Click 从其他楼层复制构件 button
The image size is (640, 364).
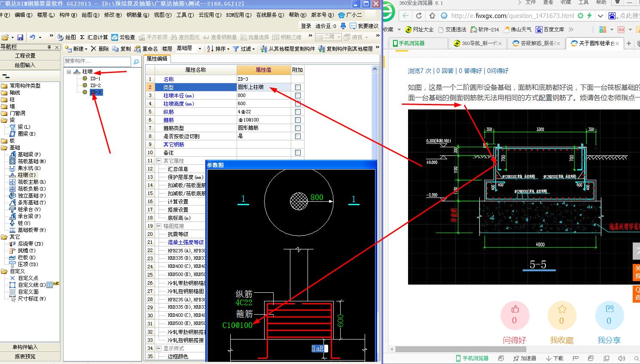(x=288, y=49)
